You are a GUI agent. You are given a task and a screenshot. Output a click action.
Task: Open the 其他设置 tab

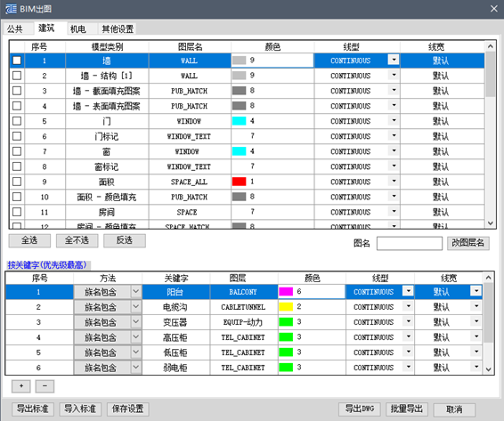click(118, 28)
